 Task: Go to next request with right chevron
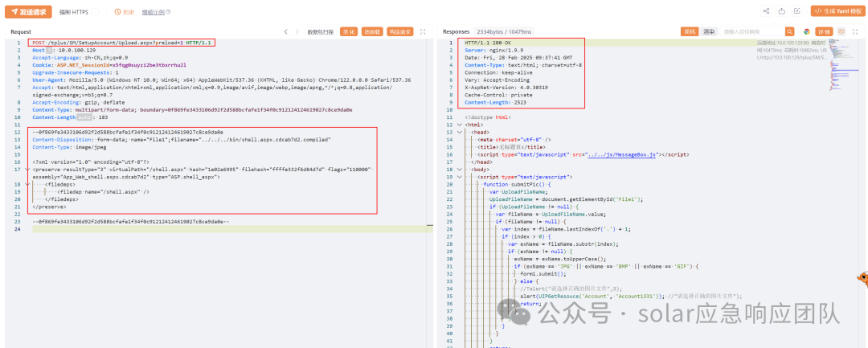coord(297,31)
